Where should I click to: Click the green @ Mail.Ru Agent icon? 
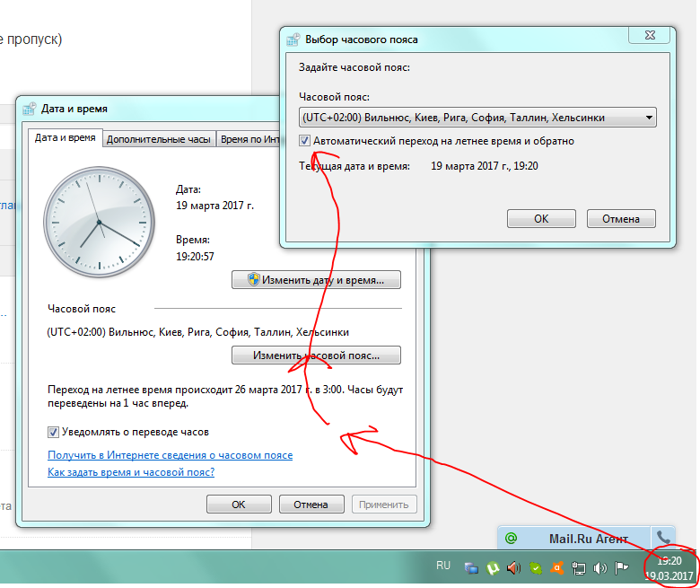point(511,539)
